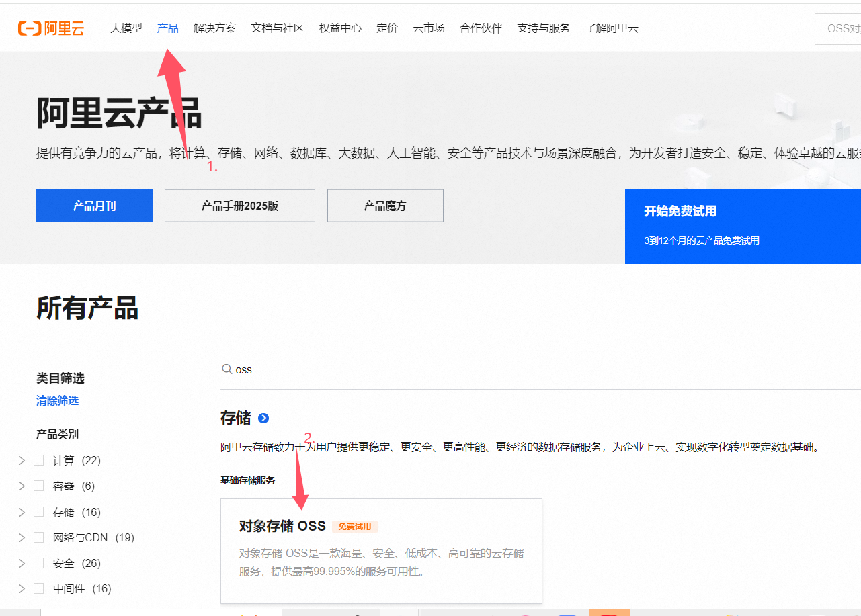
Task: Open the 解决方案 nav menu
Action: [215, 28]
